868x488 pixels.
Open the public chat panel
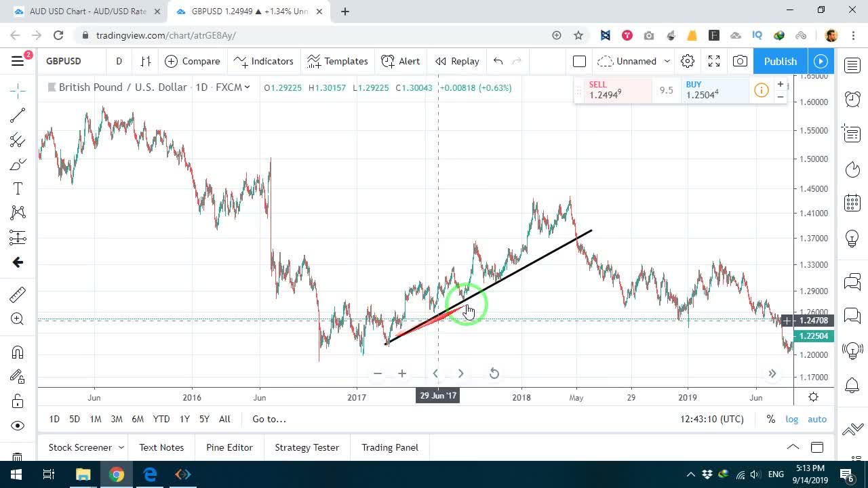pos(852,281)
